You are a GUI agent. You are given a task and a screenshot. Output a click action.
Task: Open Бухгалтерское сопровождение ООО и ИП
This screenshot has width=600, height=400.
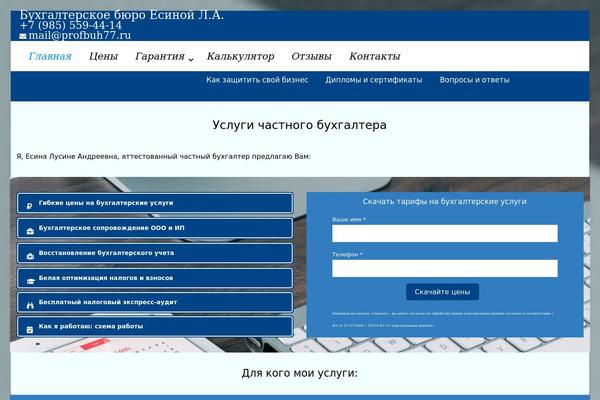pos(155,228)
